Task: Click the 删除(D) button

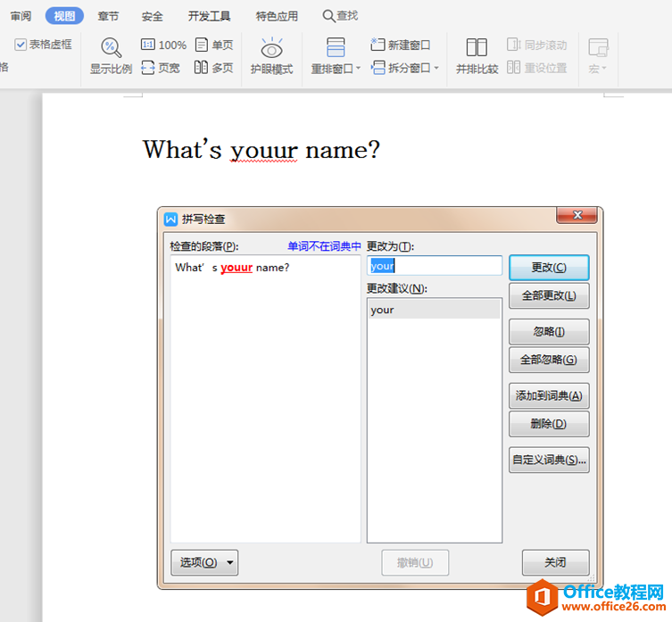Action: click(x=549, y=424)
